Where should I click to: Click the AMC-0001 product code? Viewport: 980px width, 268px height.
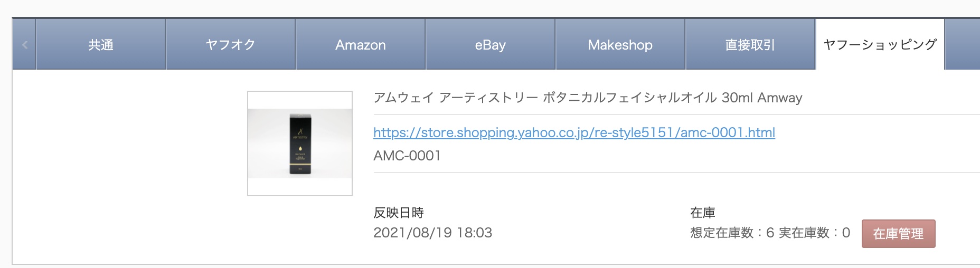point(407,156)
